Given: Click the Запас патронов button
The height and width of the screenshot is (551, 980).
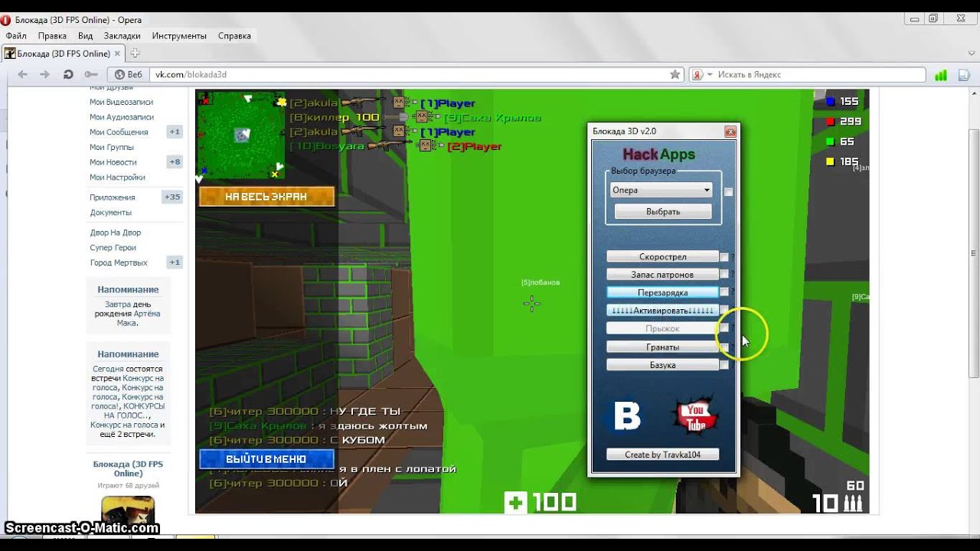Looking at the screenshot, I should (x=663, y=275).
